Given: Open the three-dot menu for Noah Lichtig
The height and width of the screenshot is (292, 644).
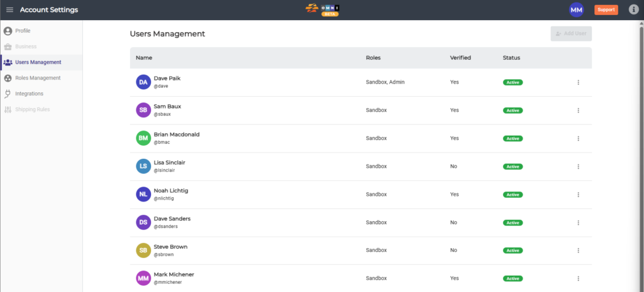Looking at the screenshot, I should coord(578,195).
